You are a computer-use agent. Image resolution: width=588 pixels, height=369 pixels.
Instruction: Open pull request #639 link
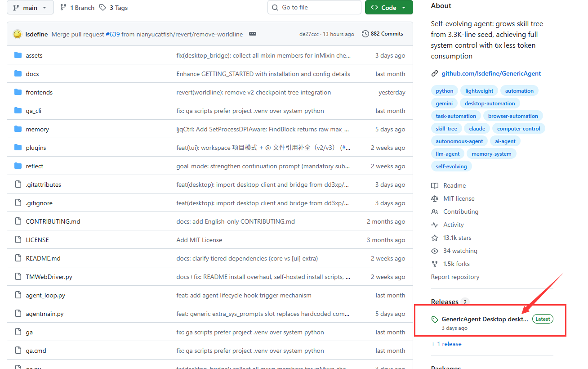coord(112,34)
